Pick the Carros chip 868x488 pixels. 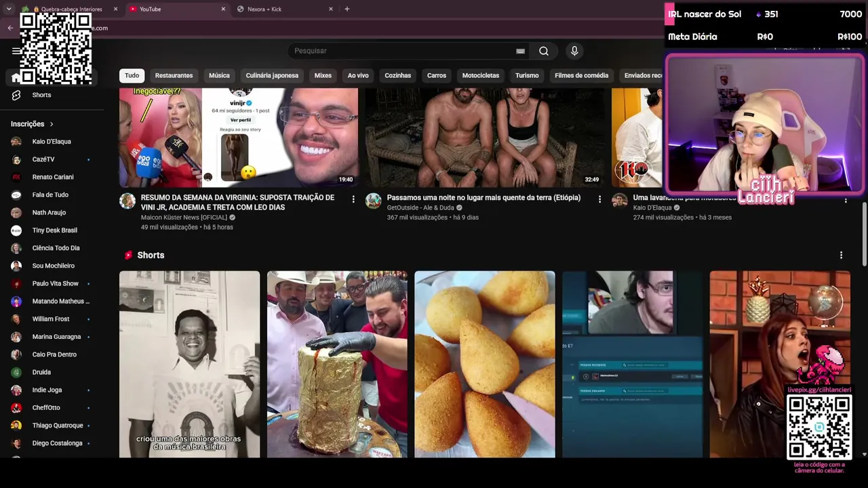(x=437, y=75)
